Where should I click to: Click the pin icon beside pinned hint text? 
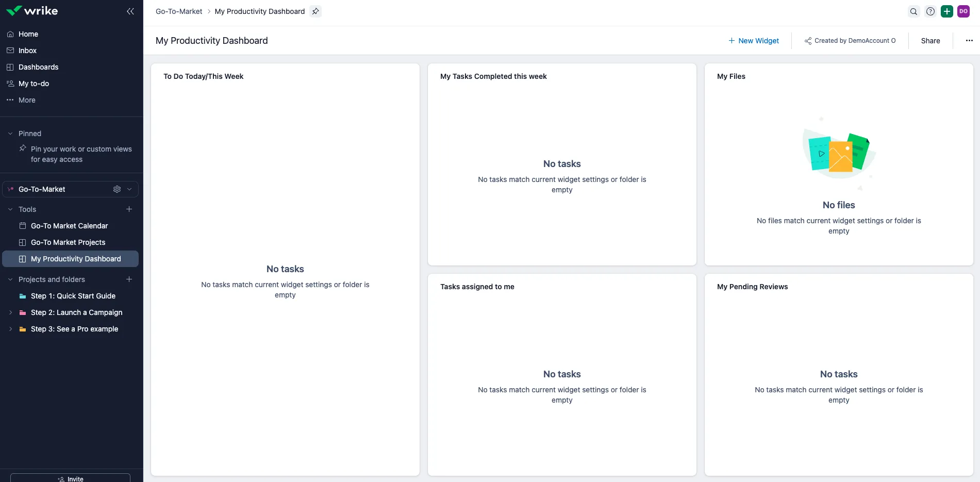(x=23, y=148)
